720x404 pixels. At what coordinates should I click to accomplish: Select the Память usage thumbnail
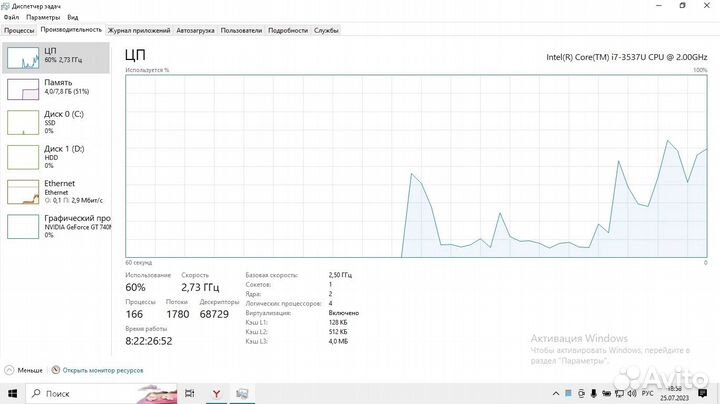tap(23, 89)
